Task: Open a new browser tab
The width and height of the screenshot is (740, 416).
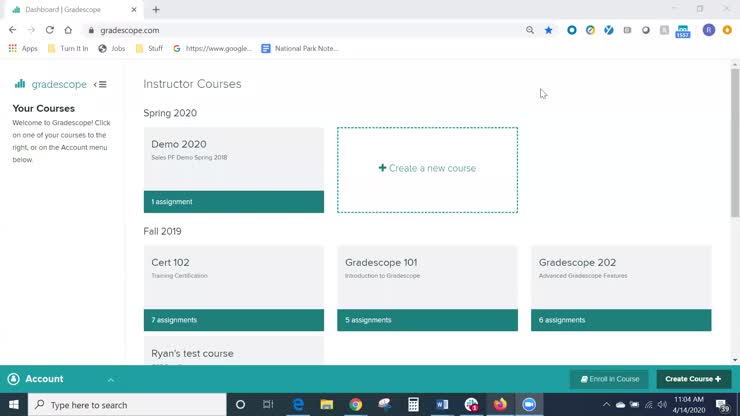Action: (x=155, y=10)
